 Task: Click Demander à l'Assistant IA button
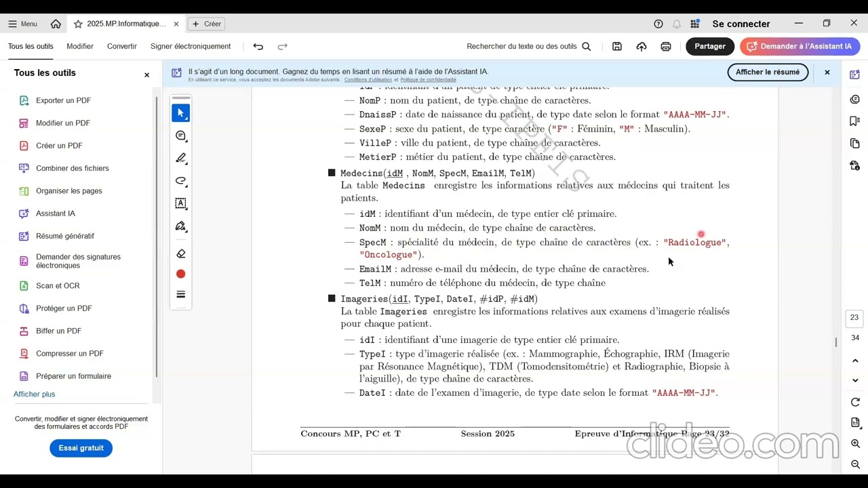point(800,46)
